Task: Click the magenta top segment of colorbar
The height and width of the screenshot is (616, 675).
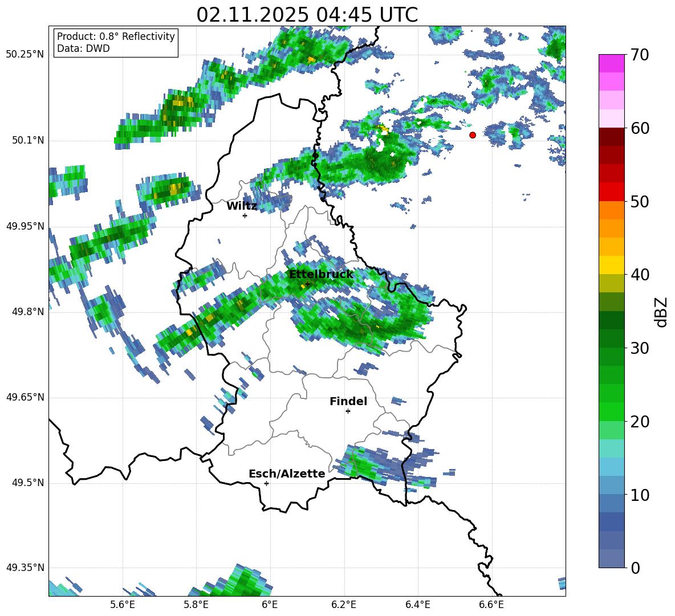Action: (611, 64)
